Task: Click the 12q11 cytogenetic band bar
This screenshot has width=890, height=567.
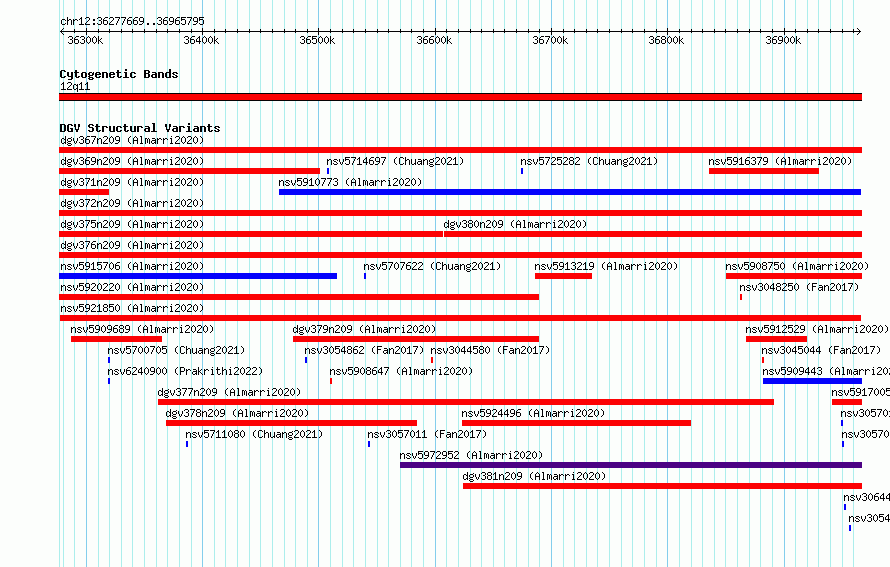Action: tap(460, 97)
